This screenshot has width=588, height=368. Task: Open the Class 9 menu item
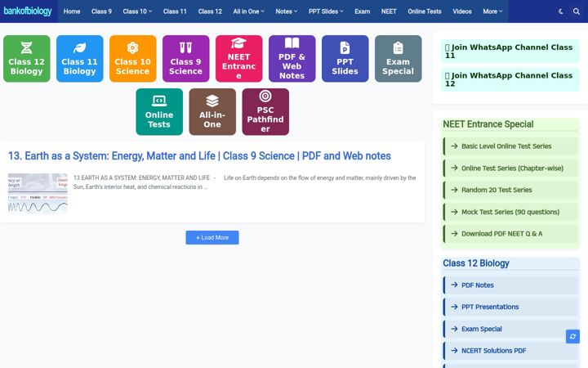pyautogui.click(x=101, y=11)
